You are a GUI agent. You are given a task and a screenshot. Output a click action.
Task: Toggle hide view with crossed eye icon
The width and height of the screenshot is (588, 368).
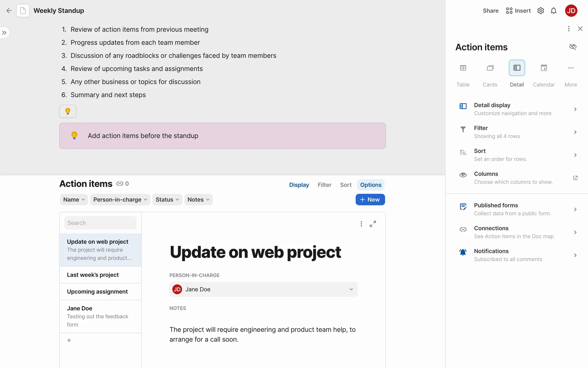(x=573, y=47)
